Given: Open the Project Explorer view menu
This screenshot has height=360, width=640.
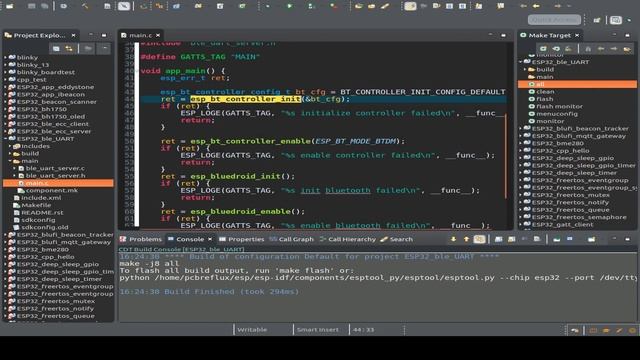Looking at the screenshot, I should click(105, 49).
